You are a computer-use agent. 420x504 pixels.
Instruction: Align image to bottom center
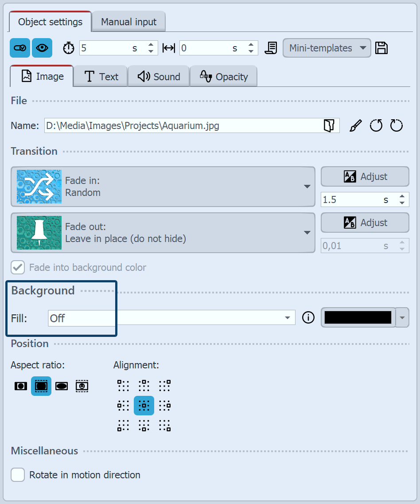point(144,426)
